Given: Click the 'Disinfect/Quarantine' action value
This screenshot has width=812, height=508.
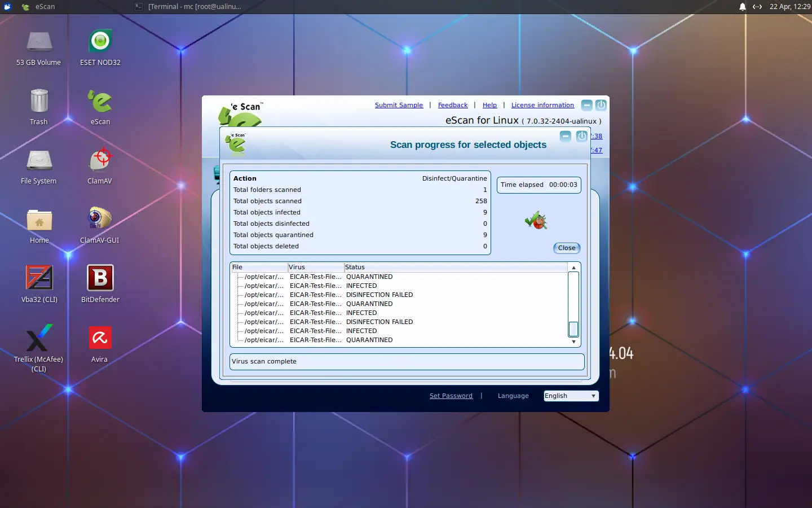Looking at the screenshot, I should (x=454, y=178).
